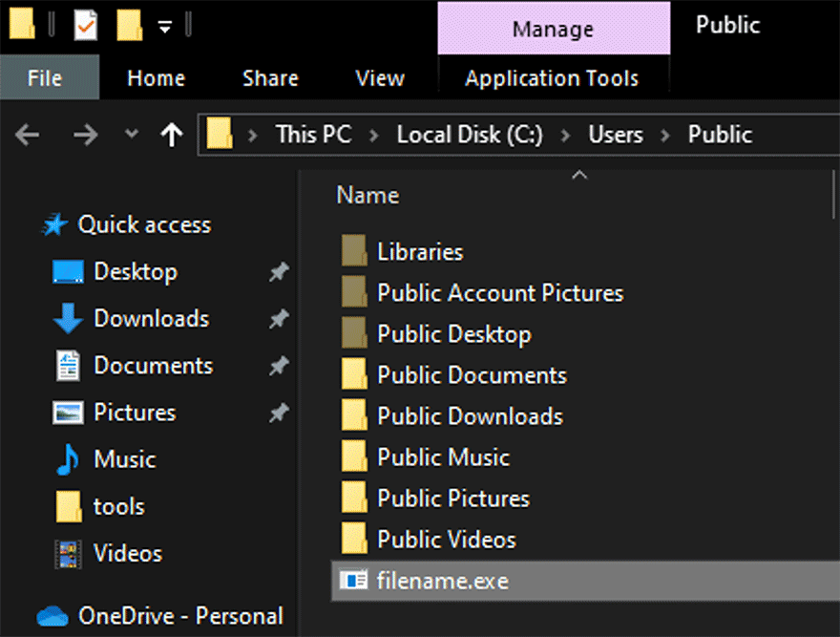The image size is (840, 637).
Task: Open Music in the navigation pane
Action: [x=125, y=459]
